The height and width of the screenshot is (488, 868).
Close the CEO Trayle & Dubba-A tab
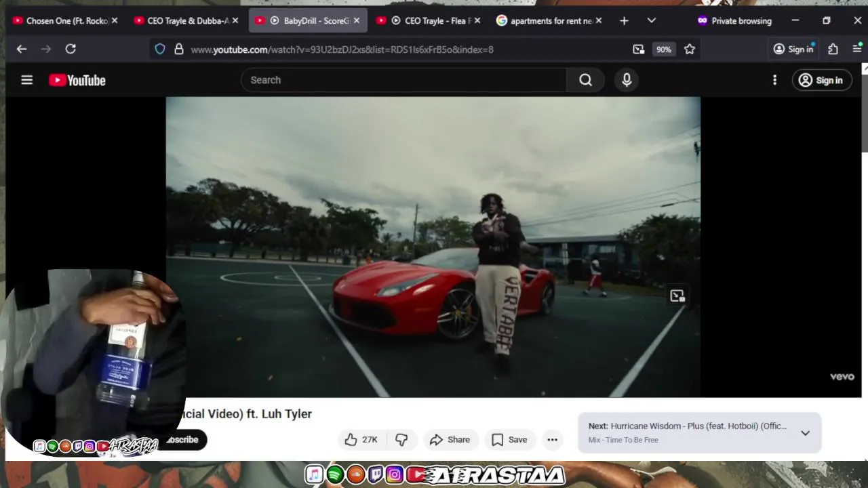click(235, 21)
